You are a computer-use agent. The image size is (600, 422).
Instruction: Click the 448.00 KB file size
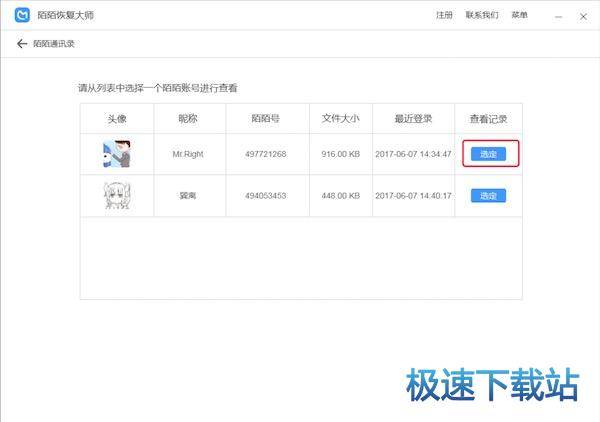point(341,196)
